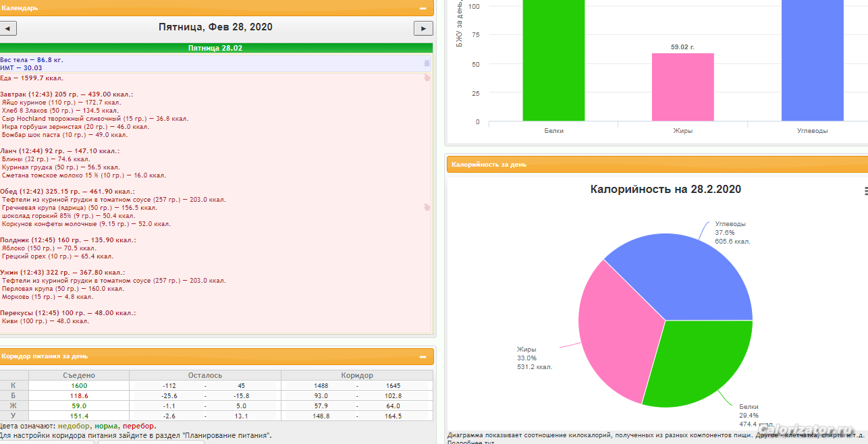Viewport: 868px width, 444px height.
Task: Click the Вес тела 86.8 кг entry
Action: point(32,60)
